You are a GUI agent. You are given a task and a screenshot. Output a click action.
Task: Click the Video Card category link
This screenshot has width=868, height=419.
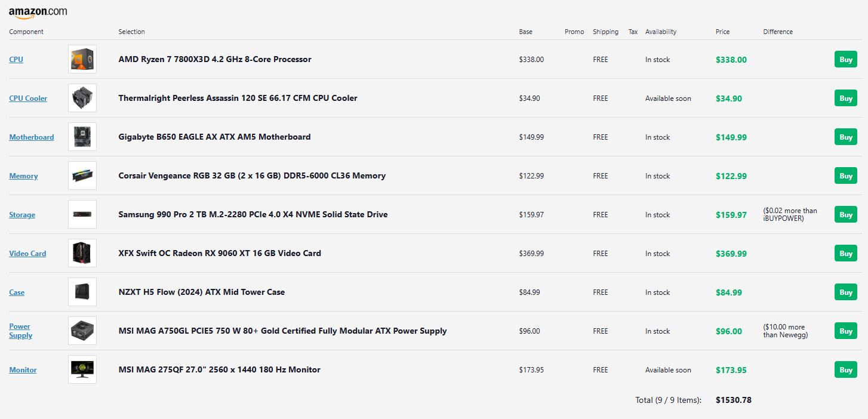(x=27, y=254)
